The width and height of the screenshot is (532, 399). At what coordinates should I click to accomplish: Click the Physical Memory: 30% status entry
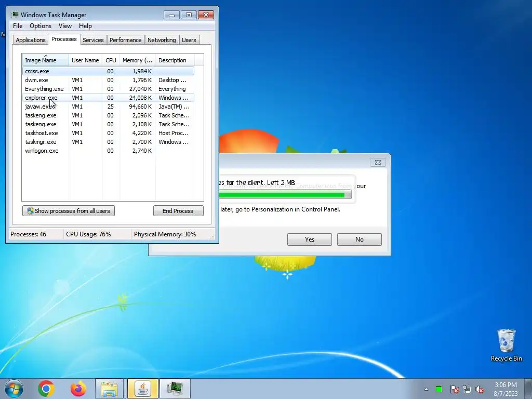tap(165, 234)
